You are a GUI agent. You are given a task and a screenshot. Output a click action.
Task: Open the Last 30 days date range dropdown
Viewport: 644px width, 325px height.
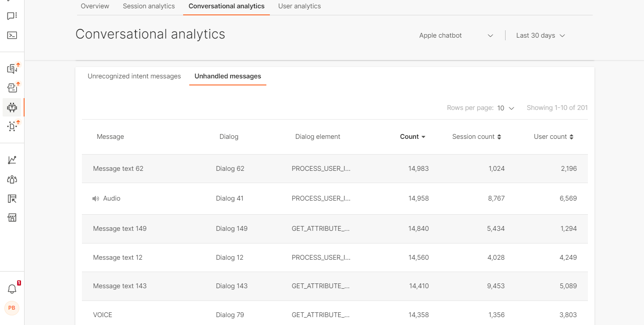540,35
